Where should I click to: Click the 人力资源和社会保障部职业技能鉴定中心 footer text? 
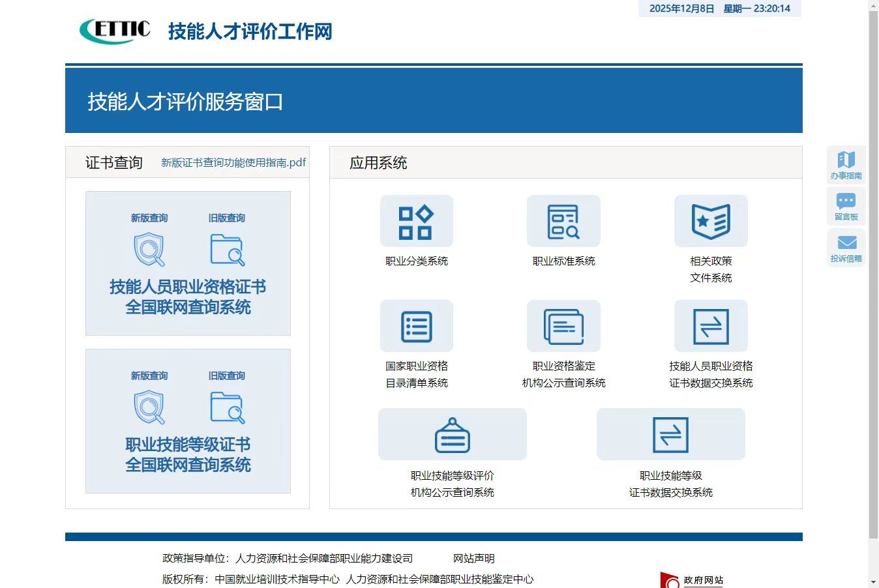439,579
